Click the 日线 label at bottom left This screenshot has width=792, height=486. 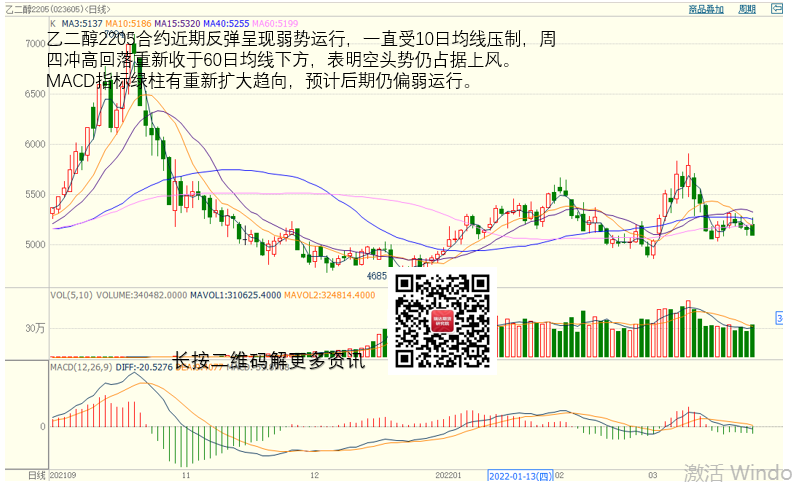(x=36, y=475)
